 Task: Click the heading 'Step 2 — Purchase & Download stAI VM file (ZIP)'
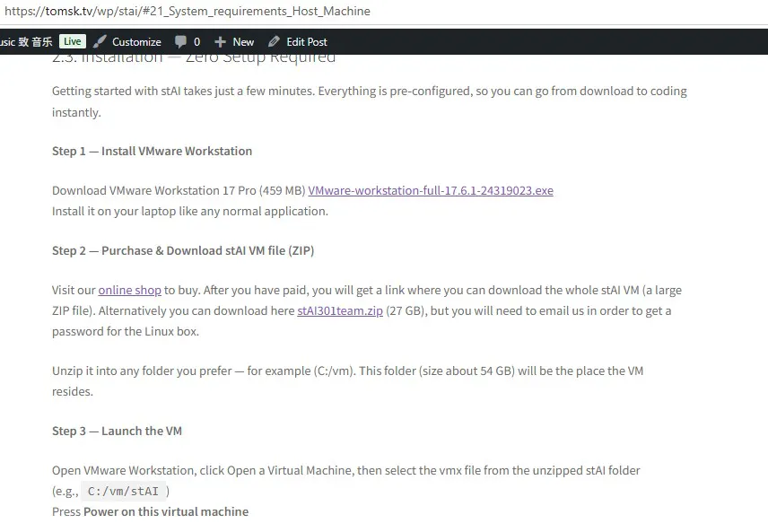point(183,250)
